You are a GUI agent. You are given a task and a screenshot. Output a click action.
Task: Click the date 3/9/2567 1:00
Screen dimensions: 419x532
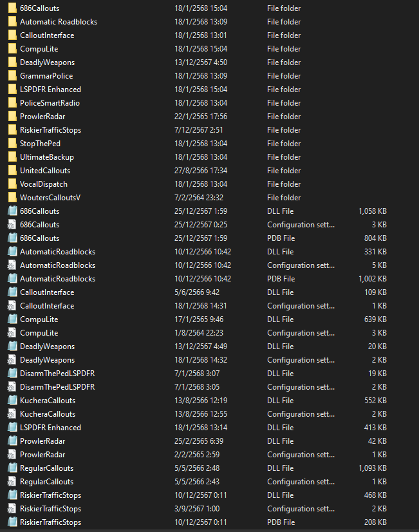(197, 509)
